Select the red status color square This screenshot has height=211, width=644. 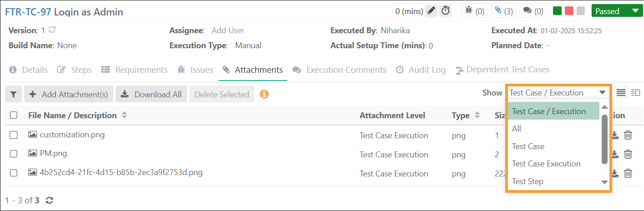tap(569, 11)
